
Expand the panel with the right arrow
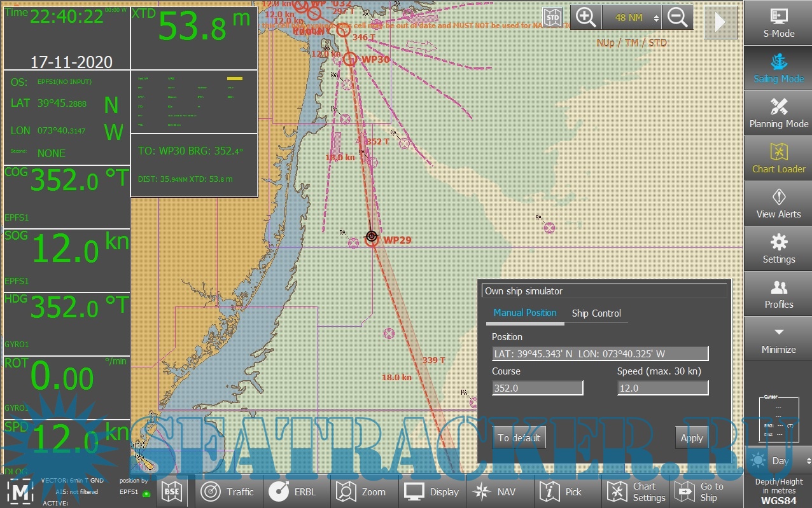click(x=720, y=22)
